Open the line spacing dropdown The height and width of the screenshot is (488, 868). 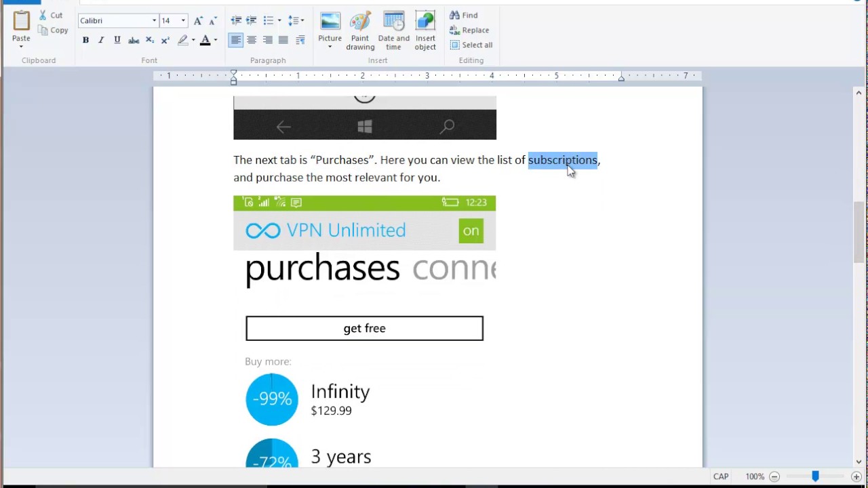296,21
